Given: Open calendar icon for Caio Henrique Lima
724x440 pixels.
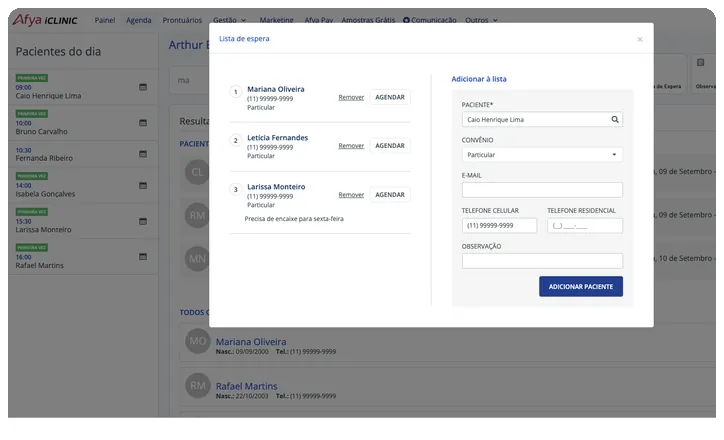Looking at the screenshot, I should [x=143, y=87].
